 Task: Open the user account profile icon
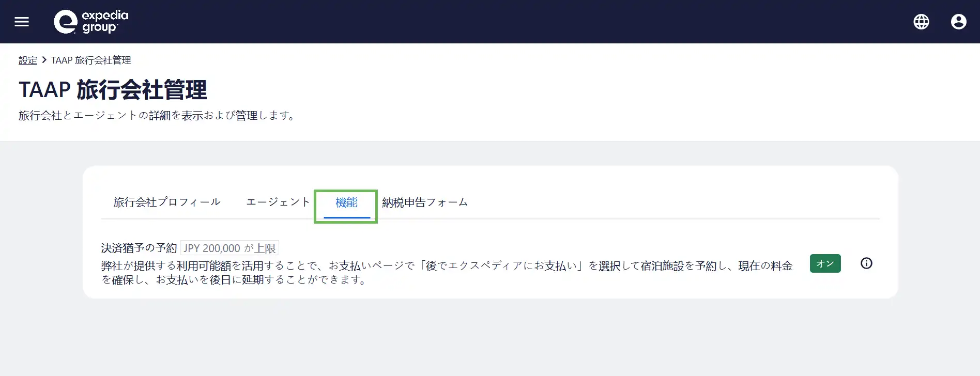pyautogui.click(x=959, y=22)
